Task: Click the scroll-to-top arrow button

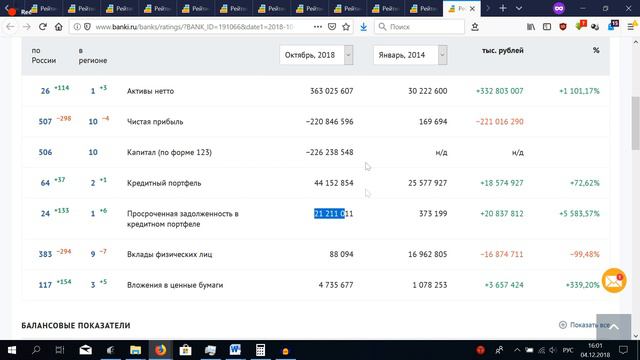Action: pos(613,327)
